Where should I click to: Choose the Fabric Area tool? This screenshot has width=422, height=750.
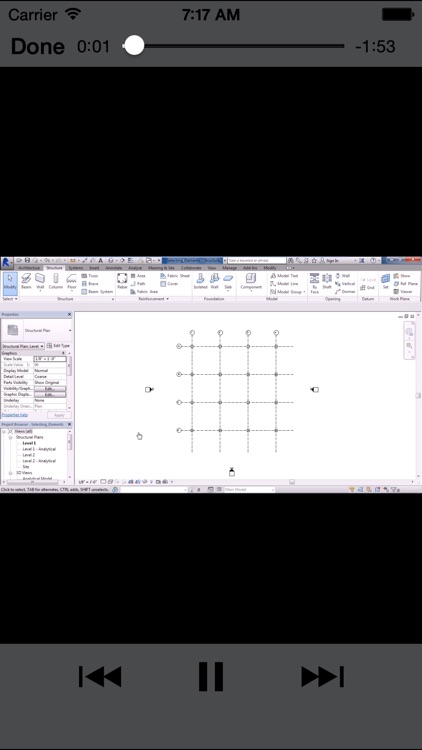144,291
